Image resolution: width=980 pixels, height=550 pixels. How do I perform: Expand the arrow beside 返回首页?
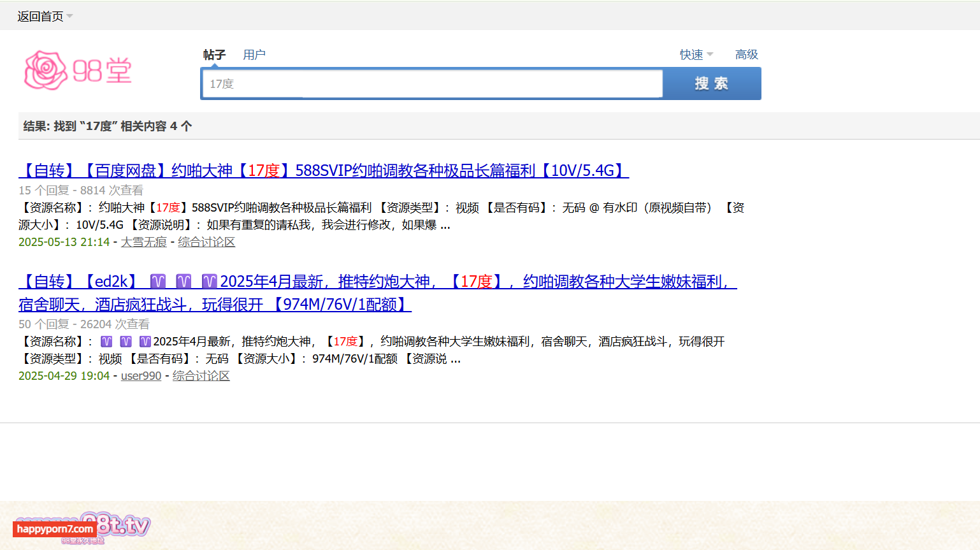tap(70, 17)
